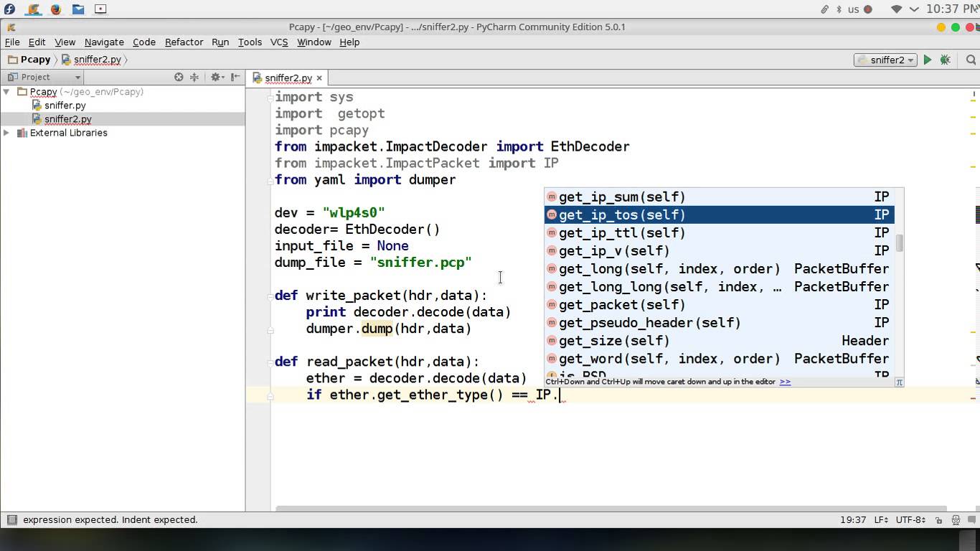980x551 pixels.
Task: Open the Project view selector dropdown
Action: point(44,77)
